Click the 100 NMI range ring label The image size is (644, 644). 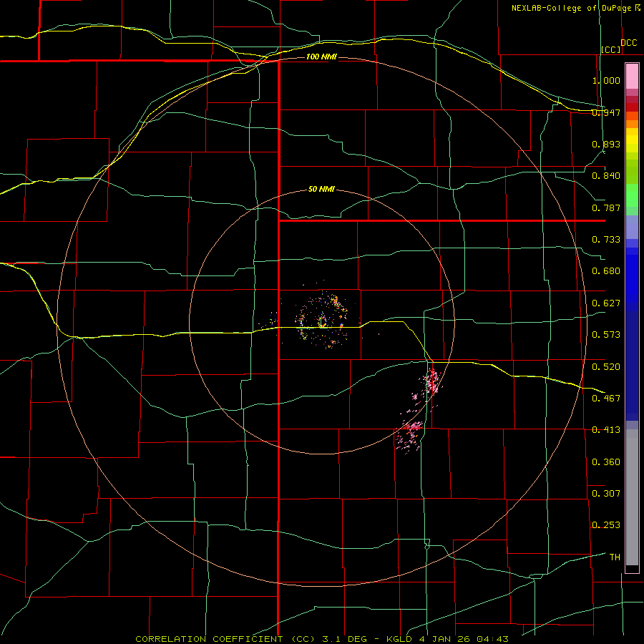tap(321, 57)
